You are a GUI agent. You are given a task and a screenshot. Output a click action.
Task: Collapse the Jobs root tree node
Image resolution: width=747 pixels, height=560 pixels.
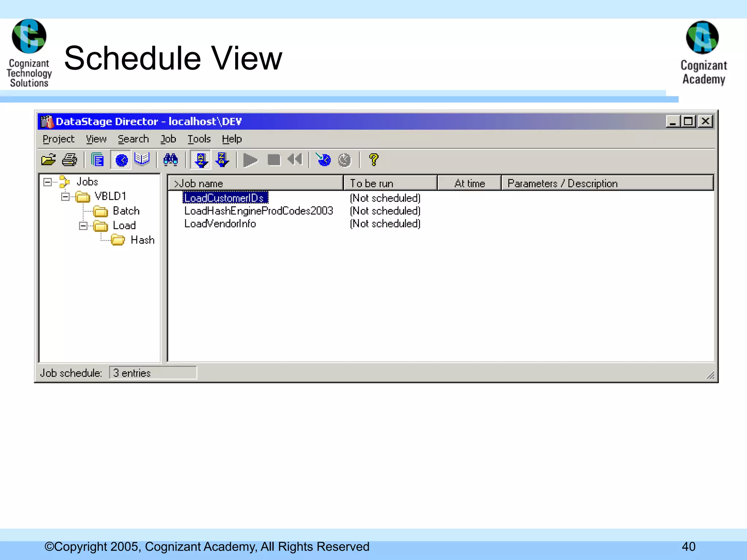(47, 182)
